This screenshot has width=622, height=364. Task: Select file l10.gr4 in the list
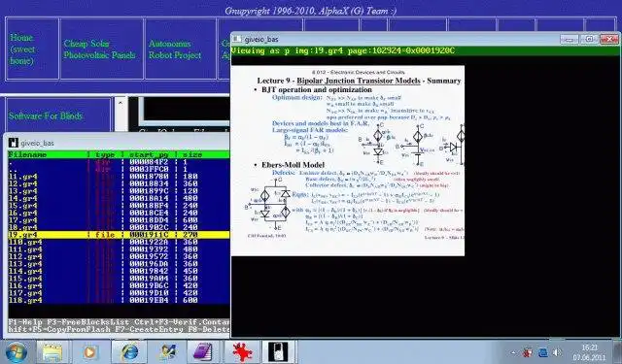25,242
